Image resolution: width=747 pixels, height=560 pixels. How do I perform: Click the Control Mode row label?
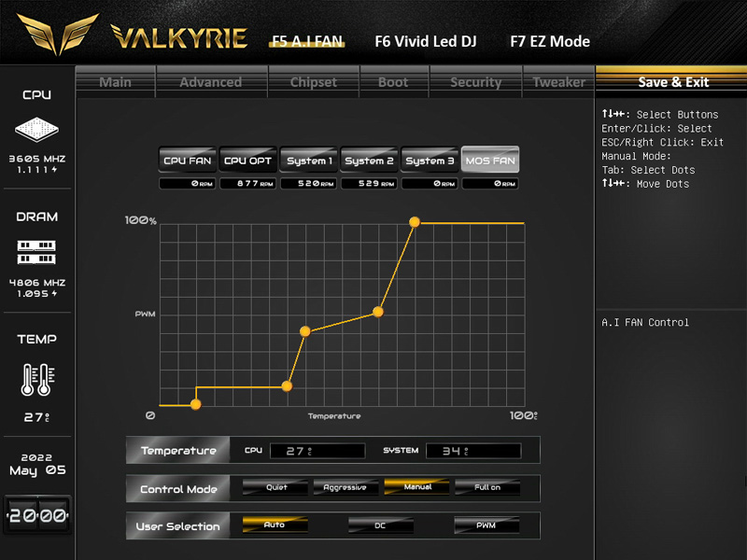pyautogui.click(x=178, y=489)
